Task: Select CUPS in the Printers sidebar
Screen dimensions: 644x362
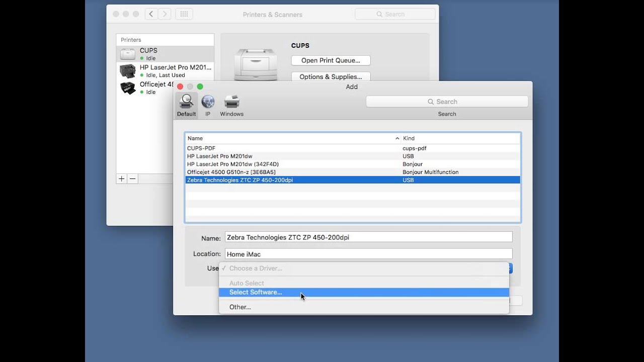Action: tap(165, 54)
